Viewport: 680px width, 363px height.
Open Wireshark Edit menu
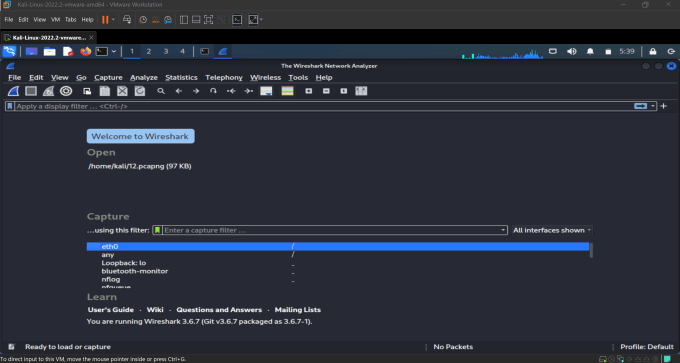(x=36, y=78)
